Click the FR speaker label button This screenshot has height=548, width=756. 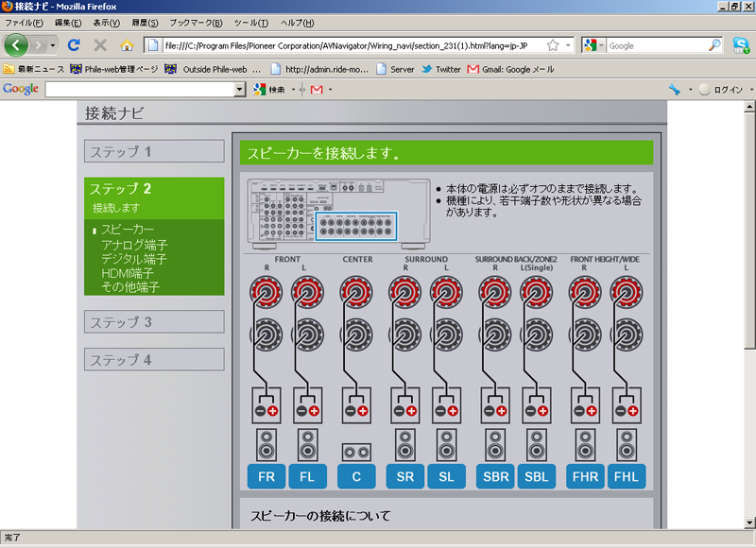point(266,477)
